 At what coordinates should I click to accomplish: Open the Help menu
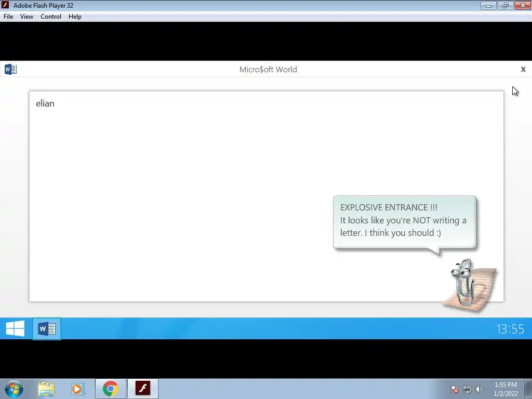click(75, 17)
